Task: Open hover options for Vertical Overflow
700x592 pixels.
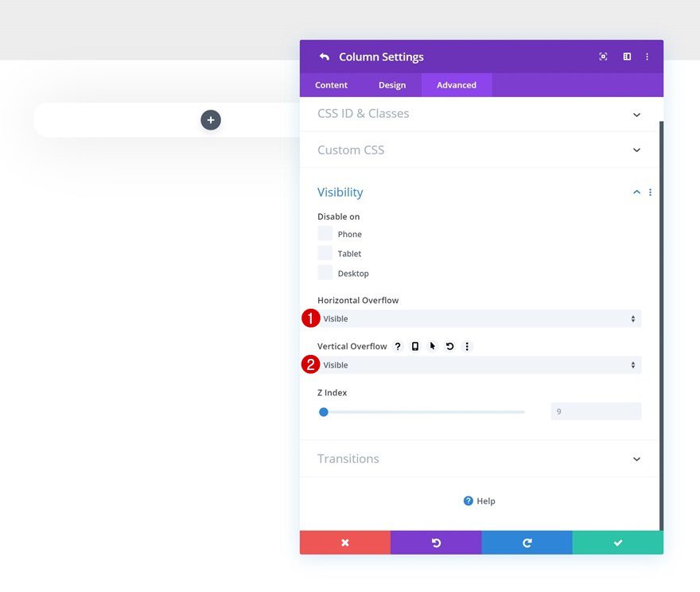Action: (x=432, y=346)
